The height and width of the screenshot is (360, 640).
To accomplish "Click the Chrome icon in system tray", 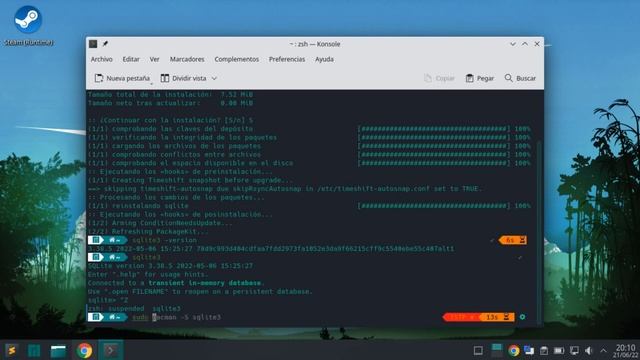I will pyautogui.click(x=513, y=350).
